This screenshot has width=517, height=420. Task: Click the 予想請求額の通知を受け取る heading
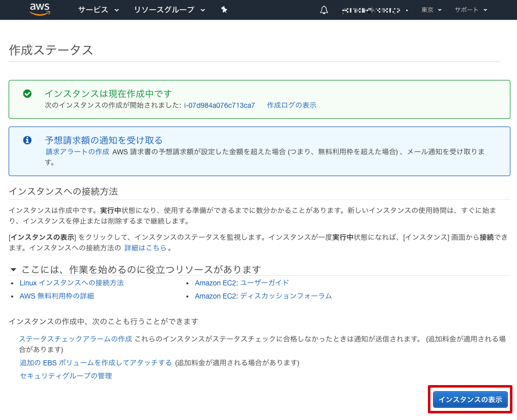pos(104,140)
